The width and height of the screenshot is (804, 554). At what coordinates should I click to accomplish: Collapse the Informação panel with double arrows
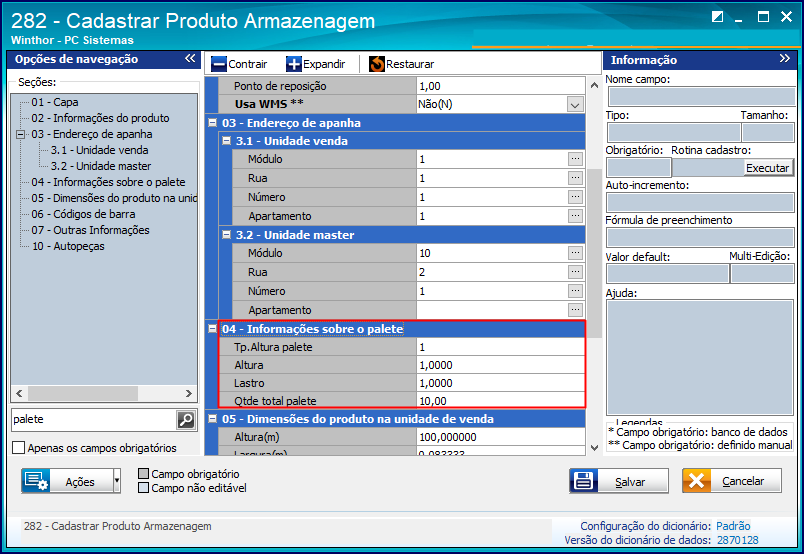pyautogui.click(x=785, y=58)
